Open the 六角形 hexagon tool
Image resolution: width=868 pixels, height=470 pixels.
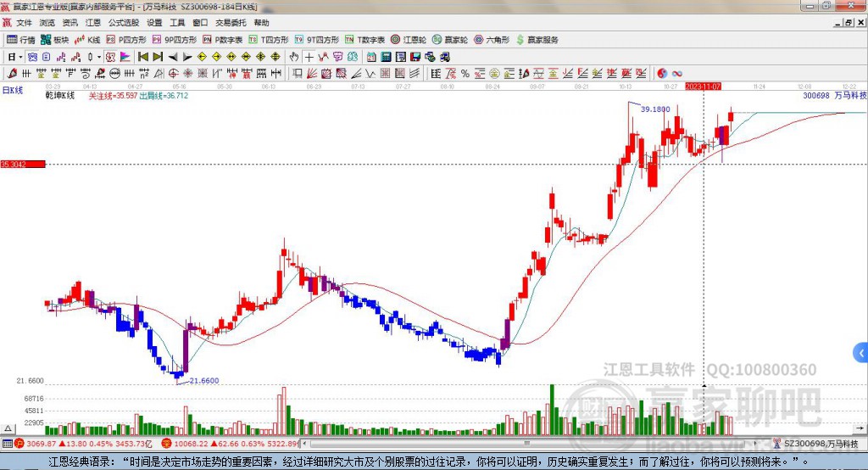(x=492, y=40)
